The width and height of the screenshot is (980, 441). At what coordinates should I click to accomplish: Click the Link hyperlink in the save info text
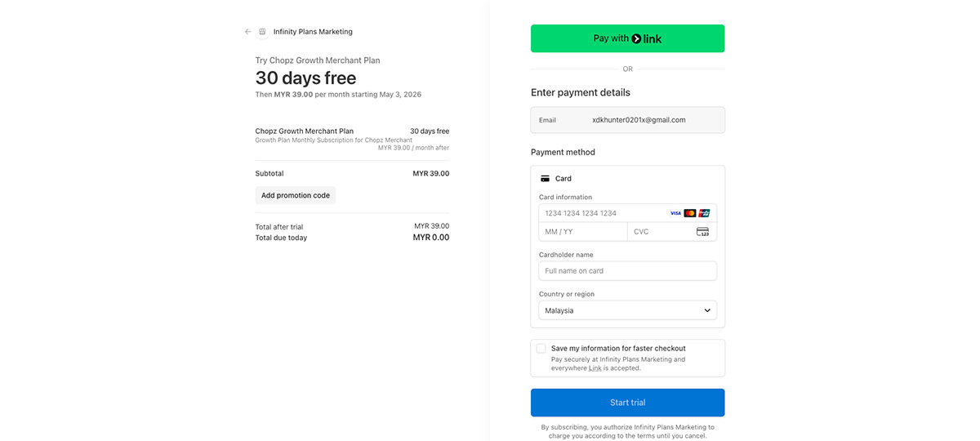click(x=595, y=368)
